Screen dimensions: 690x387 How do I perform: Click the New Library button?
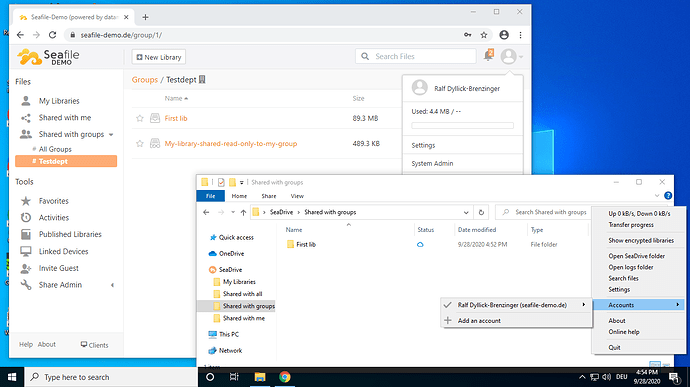click(x=158, y=57)
